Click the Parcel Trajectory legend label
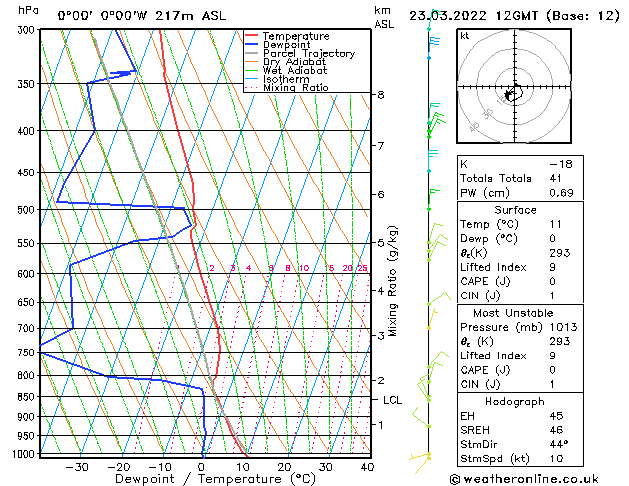This screenshot has width=629, height=486. pyautogui.click(x=309, y=53)
